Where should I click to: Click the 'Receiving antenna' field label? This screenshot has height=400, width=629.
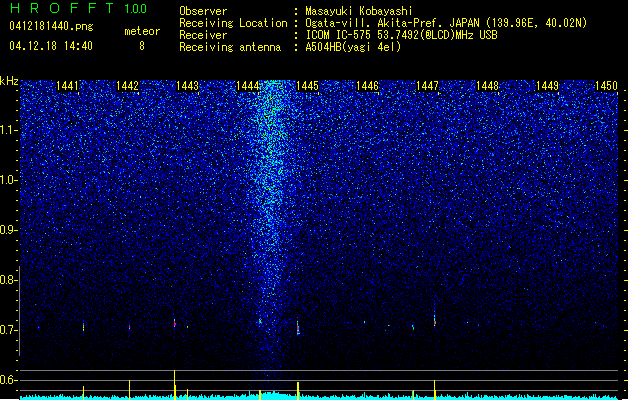pyautogui.click(x=230, y=47)
